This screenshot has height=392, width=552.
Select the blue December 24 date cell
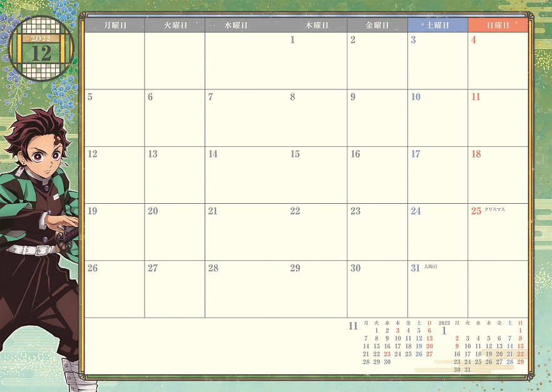(438, 232)
